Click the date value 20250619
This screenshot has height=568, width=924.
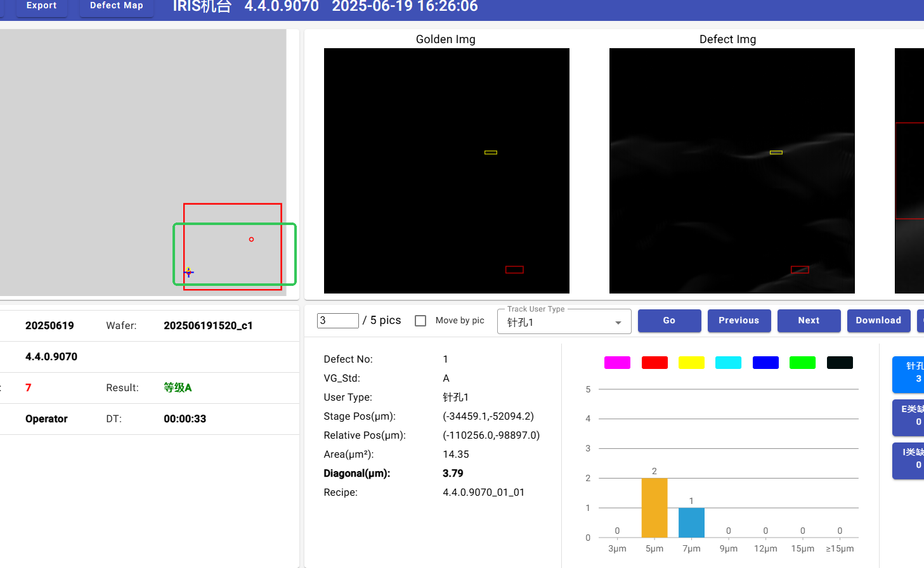[x=49, y=326]
